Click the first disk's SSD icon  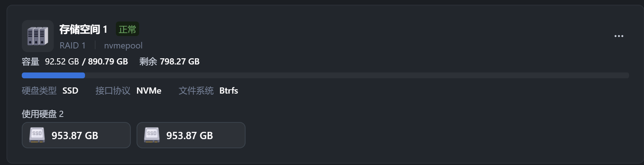click(x=37, y=135)
